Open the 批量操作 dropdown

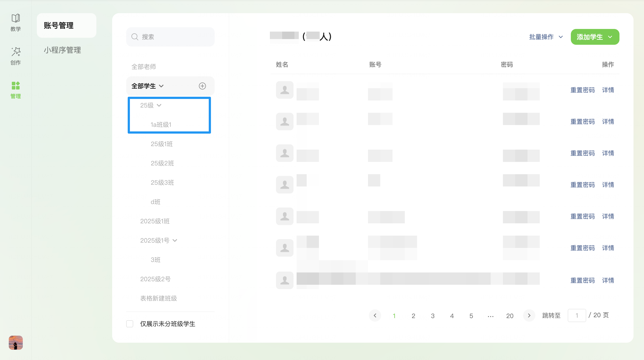tap(546, 37)
